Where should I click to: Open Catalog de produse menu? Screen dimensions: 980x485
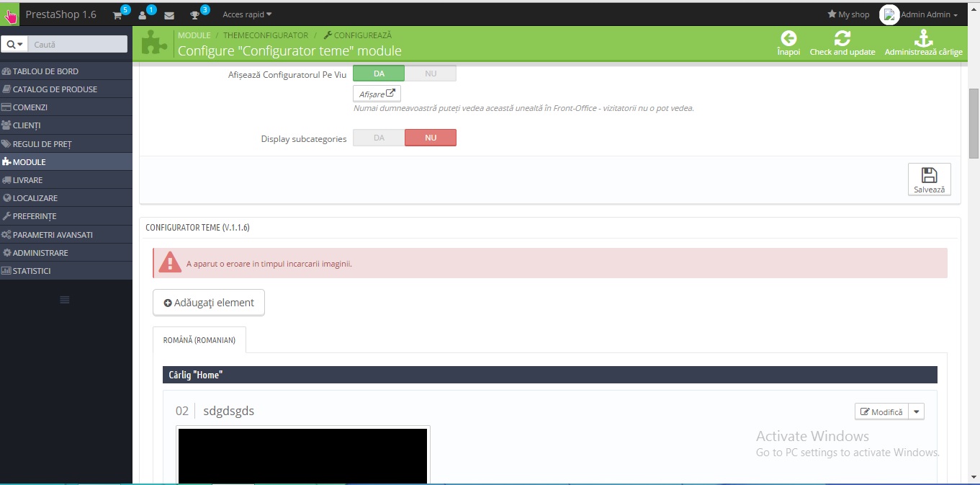click(66, 89)
